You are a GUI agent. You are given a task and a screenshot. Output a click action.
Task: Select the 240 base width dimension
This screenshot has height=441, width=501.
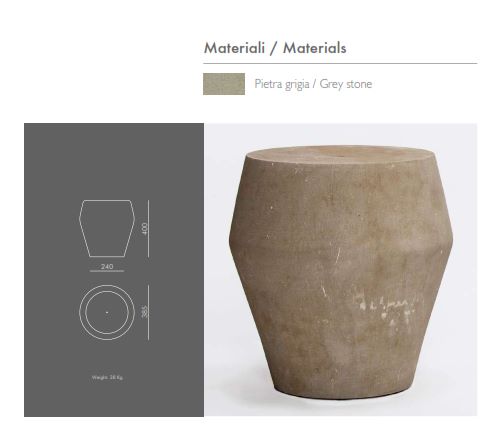coord(107,266)
